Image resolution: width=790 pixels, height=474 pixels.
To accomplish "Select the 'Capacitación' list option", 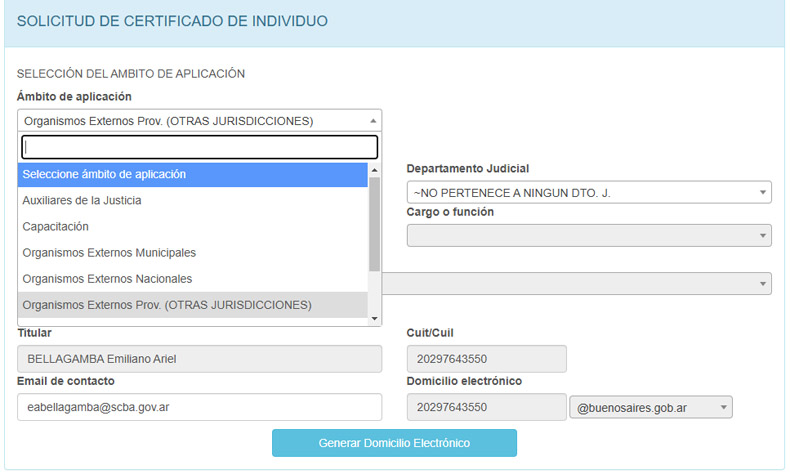I will [193, 226].
